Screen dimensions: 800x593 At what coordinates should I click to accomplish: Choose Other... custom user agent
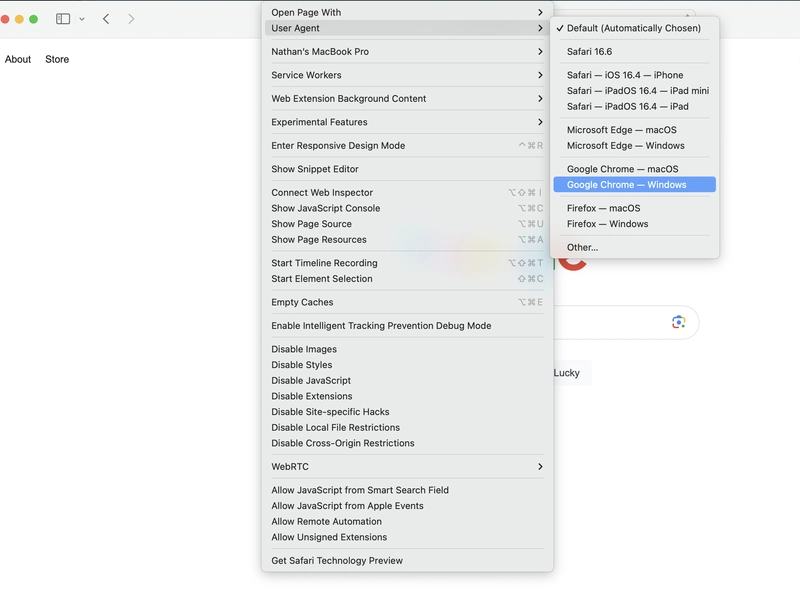coord(634,247)
